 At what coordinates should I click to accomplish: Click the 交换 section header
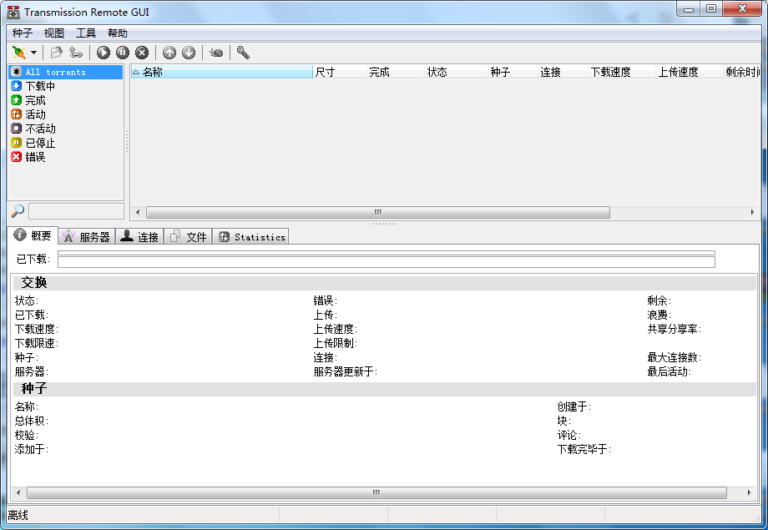[384, 283]
